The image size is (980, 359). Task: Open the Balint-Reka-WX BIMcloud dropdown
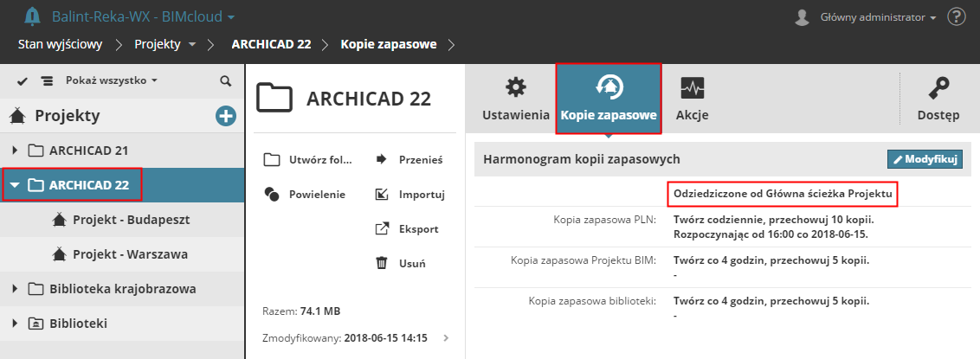click(143, 16)
